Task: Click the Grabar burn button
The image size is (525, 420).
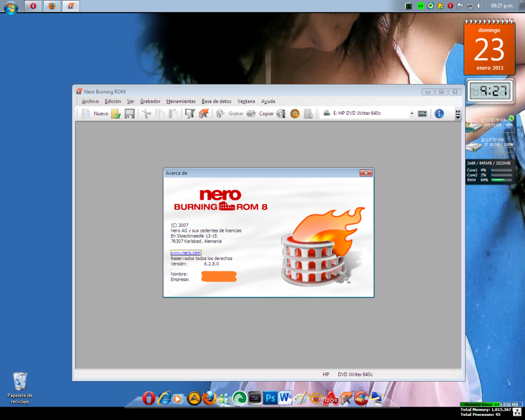Action: pos(230,113)
